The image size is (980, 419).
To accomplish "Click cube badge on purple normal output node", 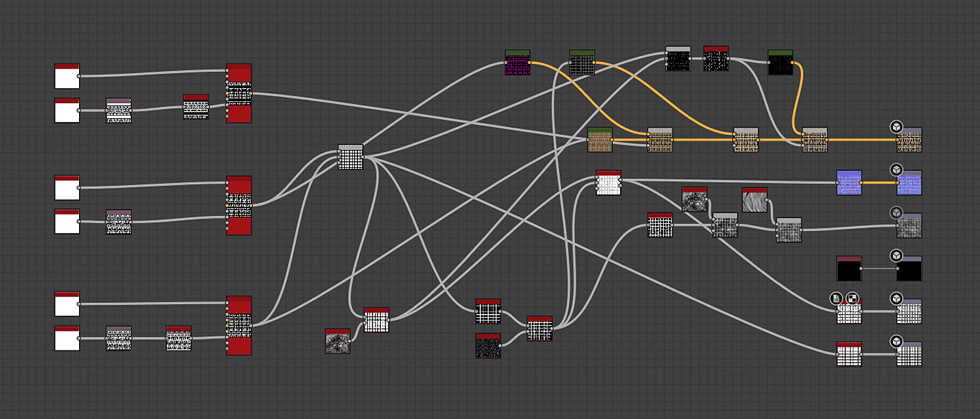I will click(896, 170).
